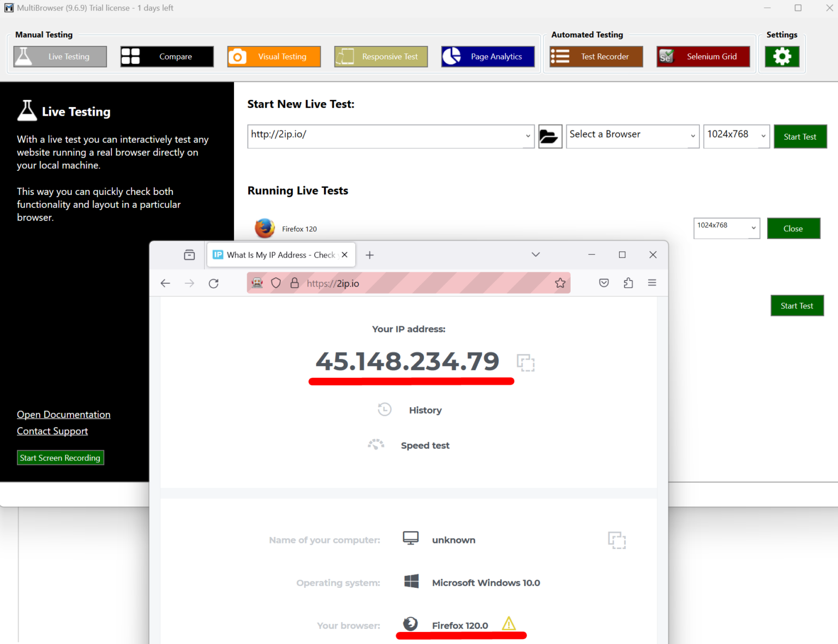
Task: Open Firefox hamburger application menu
Action: pyautogui.click(x=652, y=283)
